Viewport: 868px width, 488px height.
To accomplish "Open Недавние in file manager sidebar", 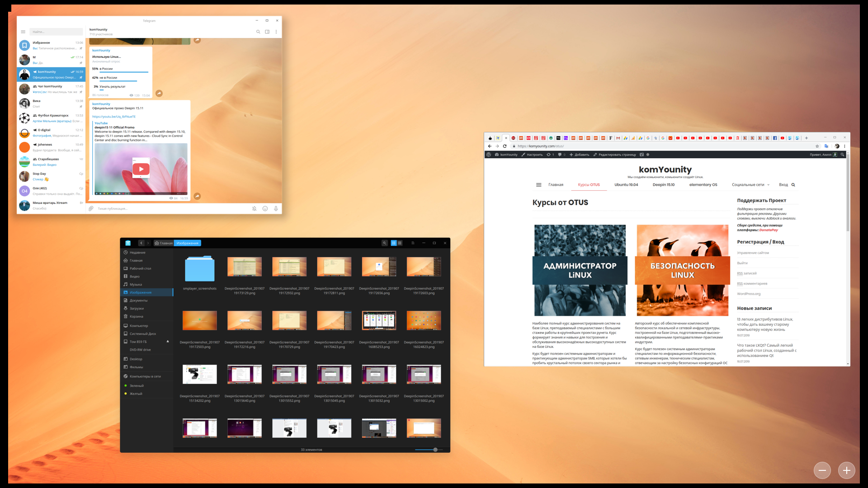I will [x=147, y=253].
